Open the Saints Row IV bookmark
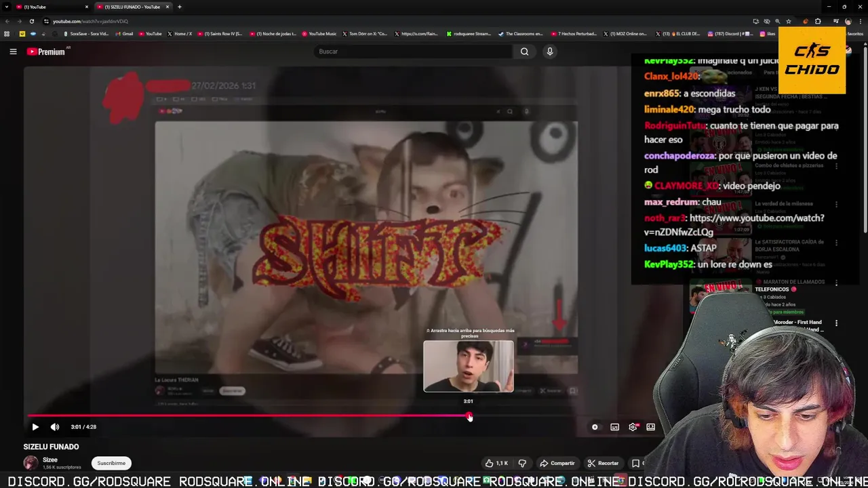Image resolution: width=868 pixels, height=488 pixels. [220, 34]
